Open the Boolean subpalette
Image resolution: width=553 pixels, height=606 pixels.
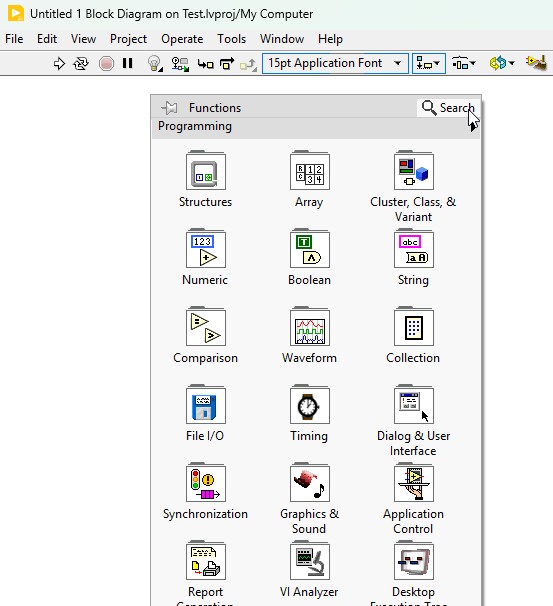(x=310, y=257)
